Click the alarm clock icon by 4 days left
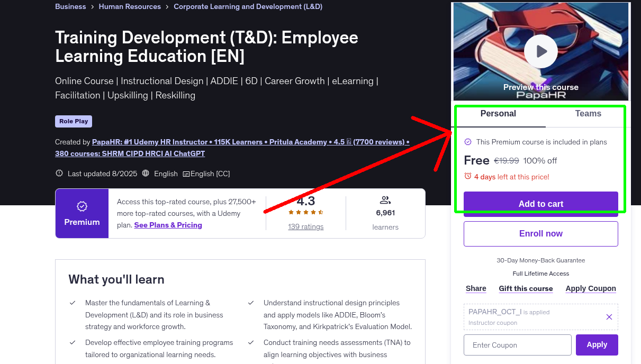 [467, 176]
